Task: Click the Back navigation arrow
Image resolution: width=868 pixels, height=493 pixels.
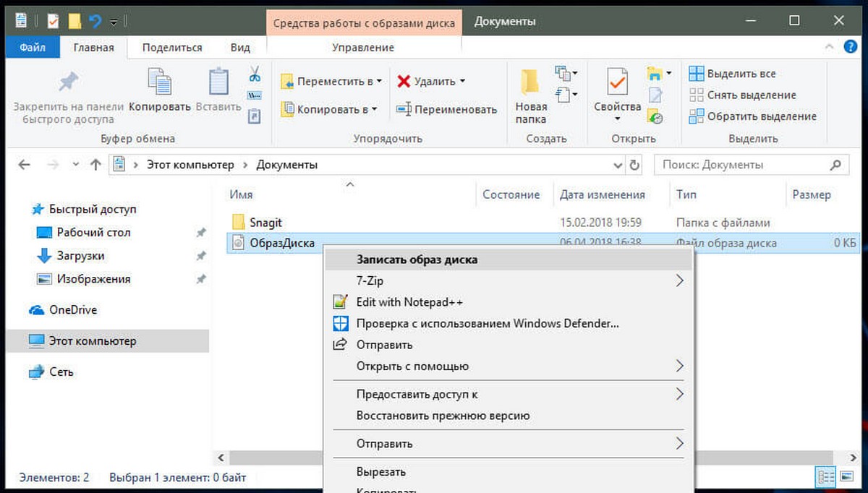Action: [x=24, y=165]
